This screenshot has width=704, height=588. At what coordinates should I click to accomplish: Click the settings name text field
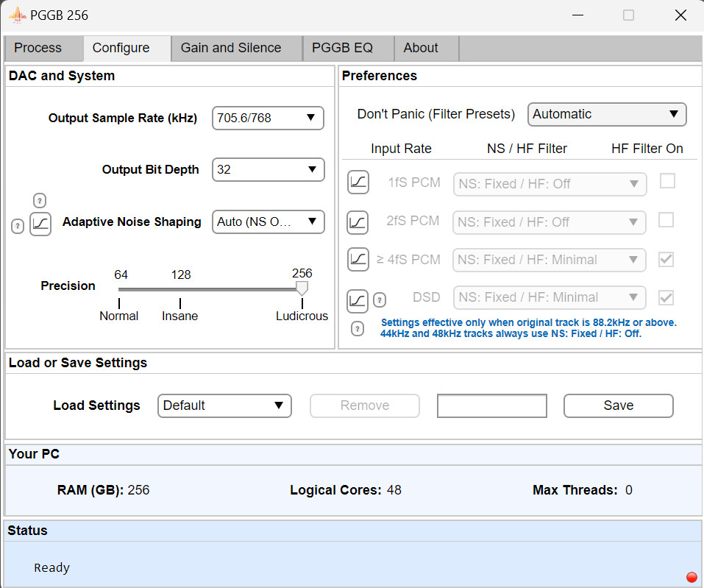click(x=492, y=405)
